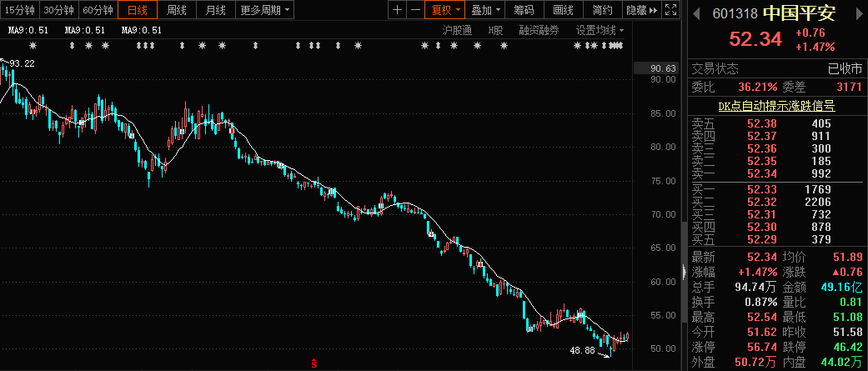868x371 pixels.
Task: Switch to 60分钟 period tab
Action: [x=98, y=10]
